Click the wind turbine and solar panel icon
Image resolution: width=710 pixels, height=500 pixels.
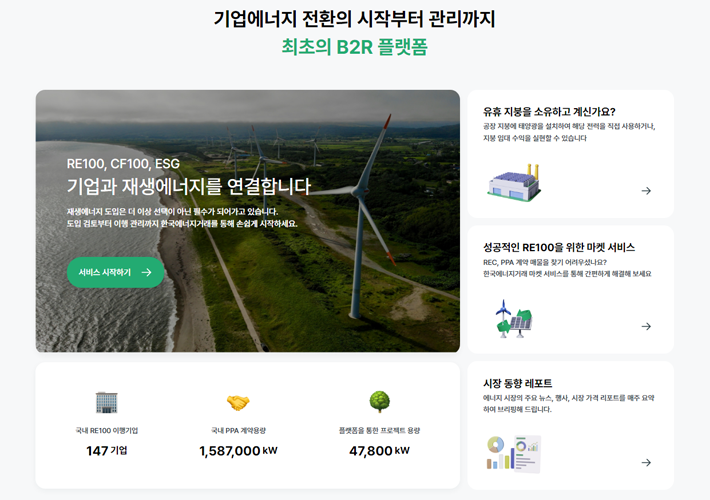pos(514,318)
